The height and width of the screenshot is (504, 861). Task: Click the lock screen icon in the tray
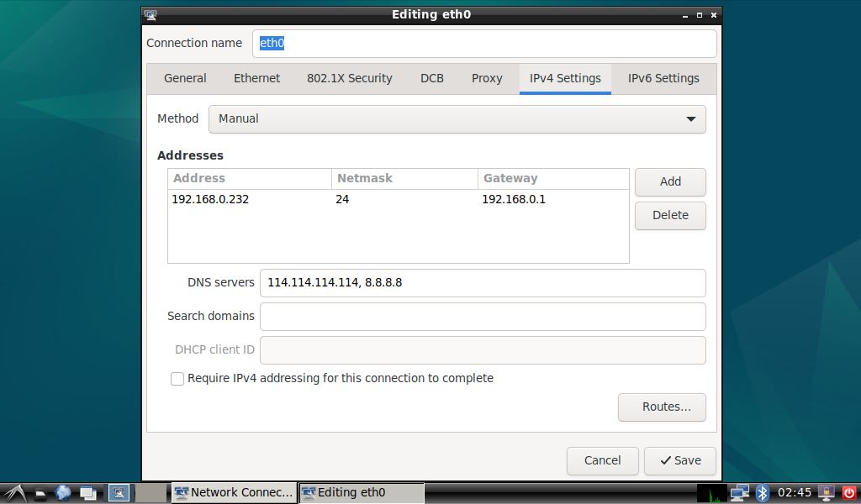click(x=827, y=493)
